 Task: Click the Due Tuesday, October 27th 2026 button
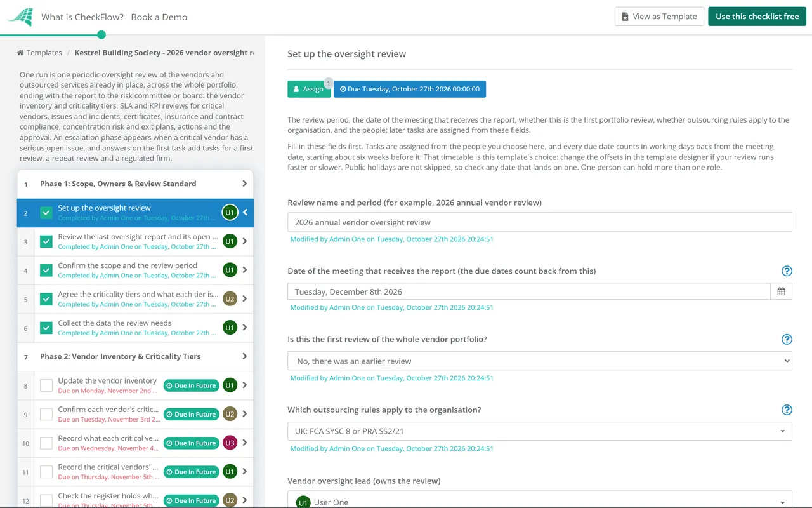pos(410,89)
